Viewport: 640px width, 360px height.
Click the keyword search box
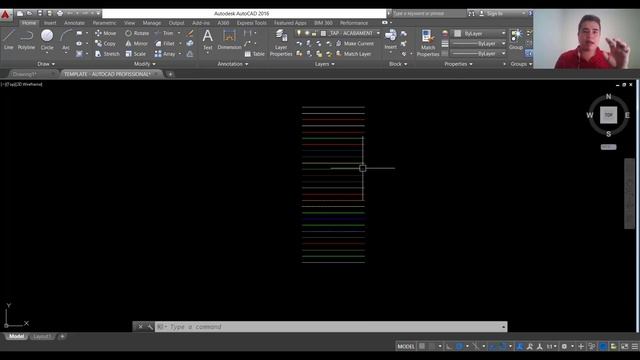[429, 13]
